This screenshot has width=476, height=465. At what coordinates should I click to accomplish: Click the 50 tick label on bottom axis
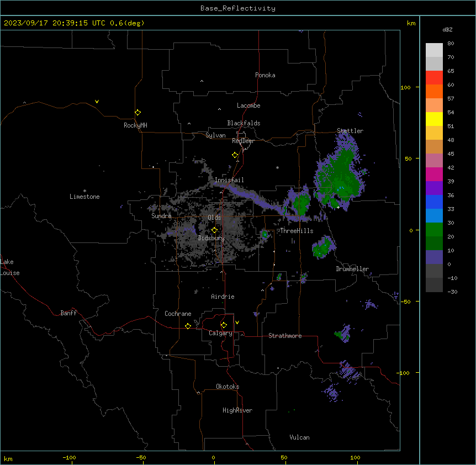[284, 457]
